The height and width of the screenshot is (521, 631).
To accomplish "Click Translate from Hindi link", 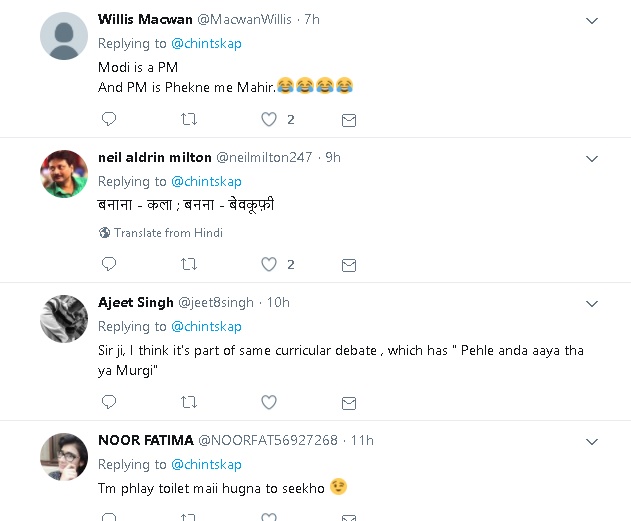I will click(167, 233).
